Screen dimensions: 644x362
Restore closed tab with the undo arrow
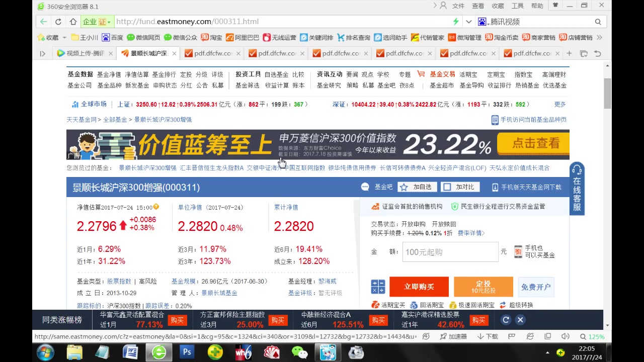[x=598, y=53]
